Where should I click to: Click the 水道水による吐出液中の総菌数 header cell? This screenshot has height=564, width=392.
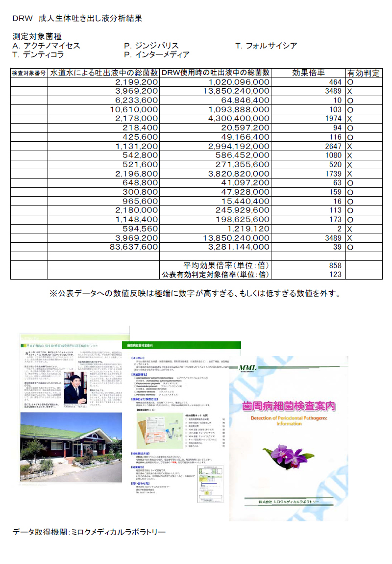coord(103,73)
